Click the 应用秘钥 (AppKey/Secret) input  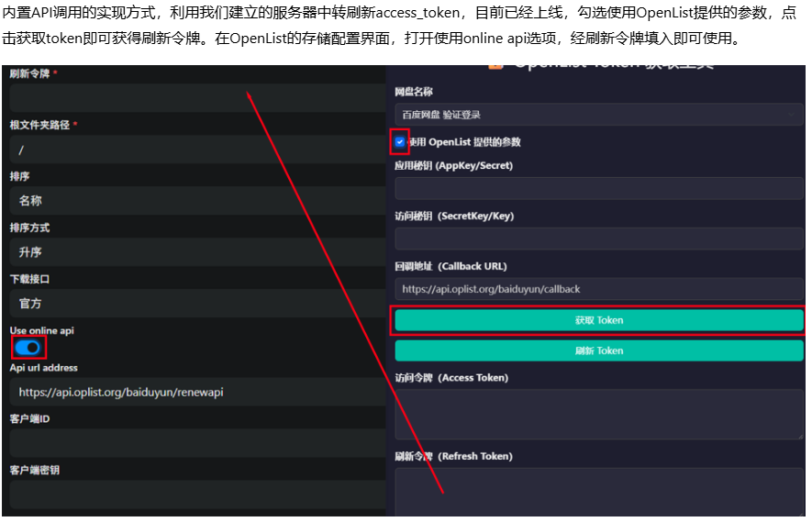click(598, 188)
